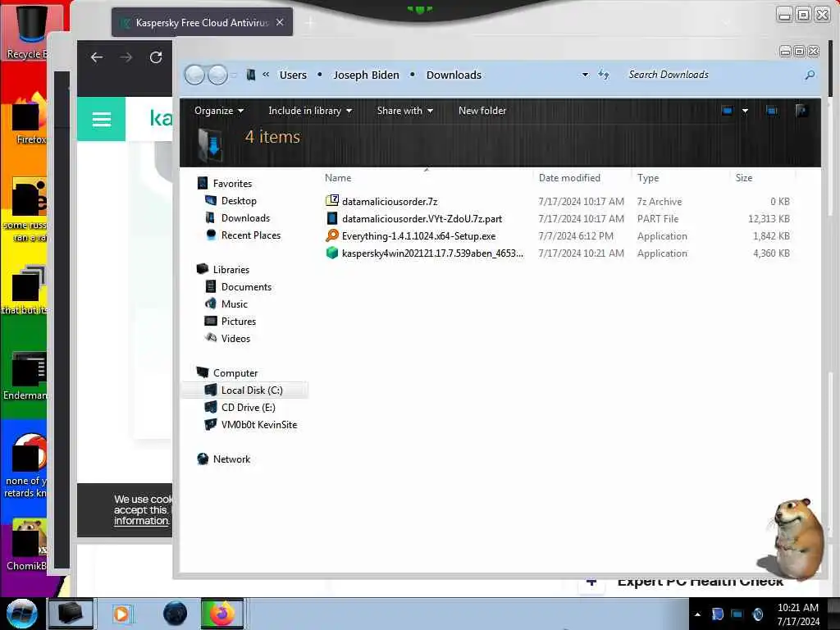Screen dimensions: 840x630
Task: Open the media player taskbar icon
Action: pos(121,614)
